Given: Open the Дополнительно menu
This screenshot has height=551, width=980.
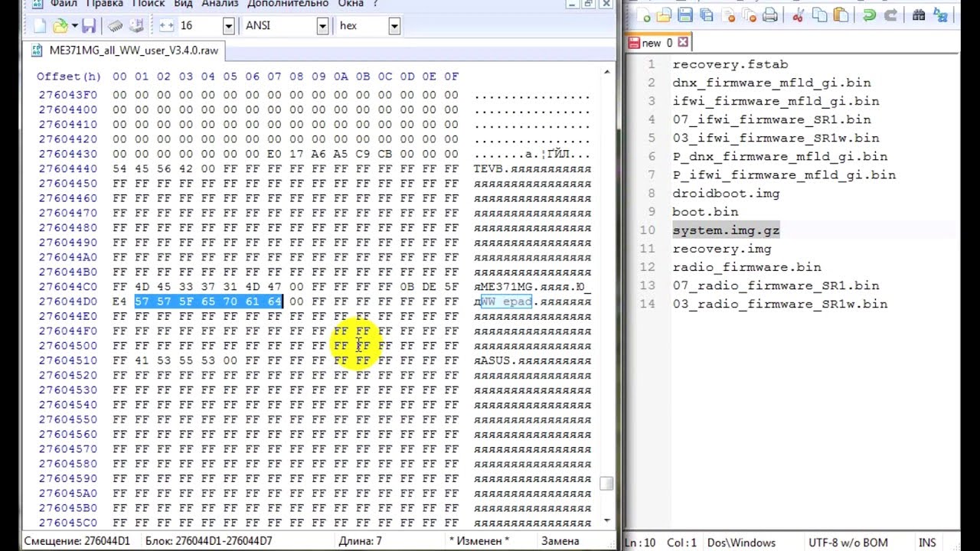Looking at the screenshot, I should [288, 4].
